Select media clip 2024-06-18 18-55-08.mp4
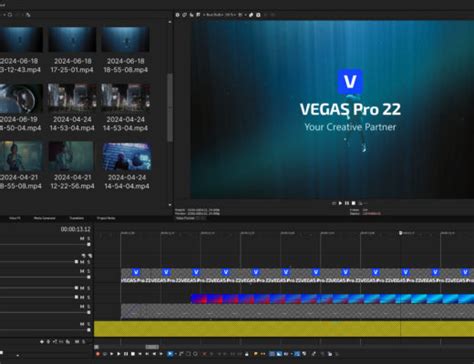The height and width of the screenshot is (364, 474). (125, 50)
